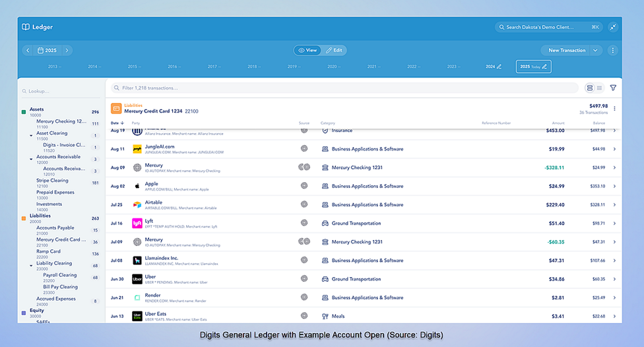
Task: Expand the JungleAI.com transaction row chevron
Action: coord(614,149)
